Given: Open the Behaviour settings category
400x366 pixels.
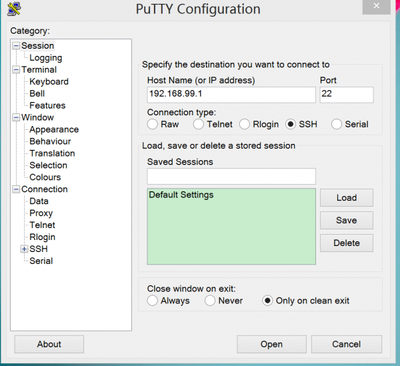Looking at the screenshot, I should tap(50, 141).
